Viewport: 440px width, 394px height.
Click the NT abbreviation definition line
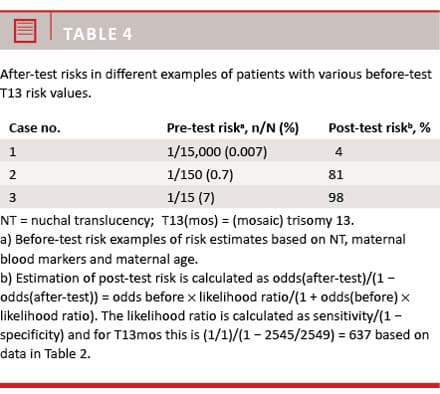(177, 221)
